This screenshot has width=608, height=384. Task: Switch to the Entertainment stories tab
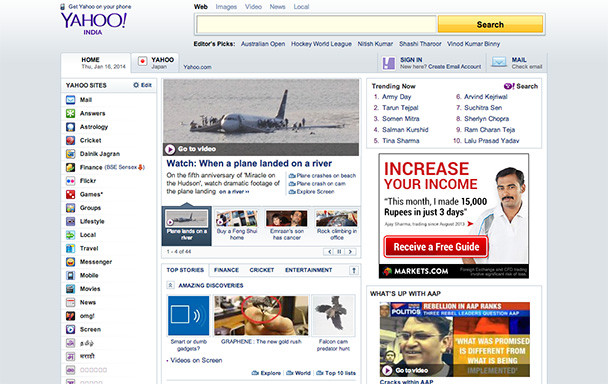pos(309,270)
